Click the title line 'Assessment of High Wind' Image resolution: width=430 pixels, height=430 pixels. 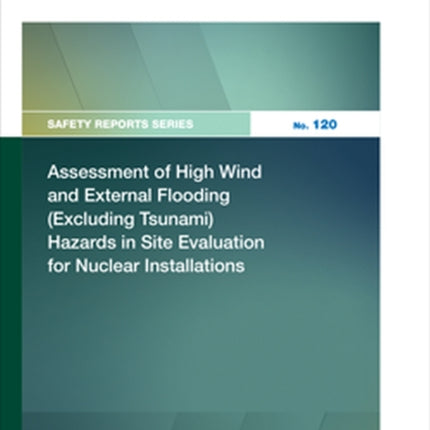click(155, 173)
